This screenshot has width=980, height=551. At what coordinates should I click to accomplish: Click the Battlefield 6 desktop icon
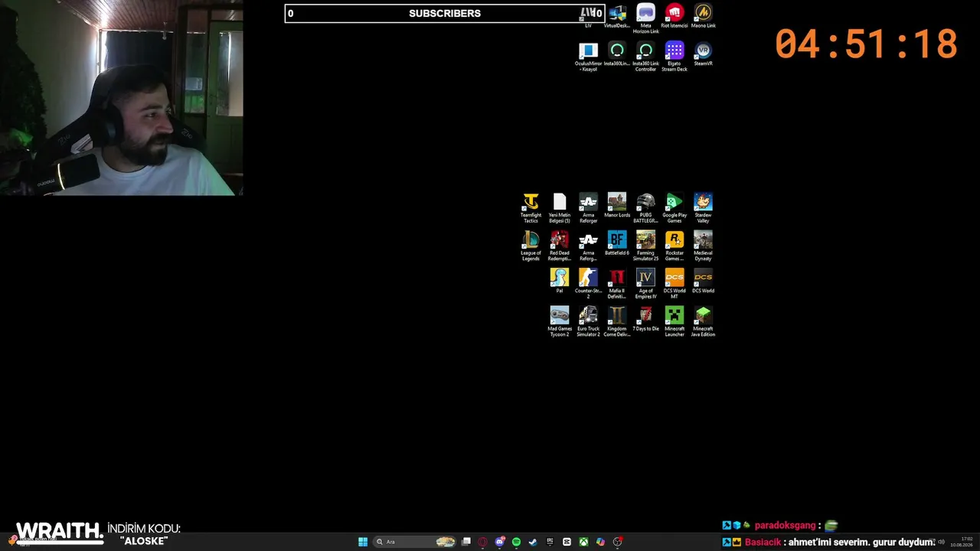tap(617, 243)
